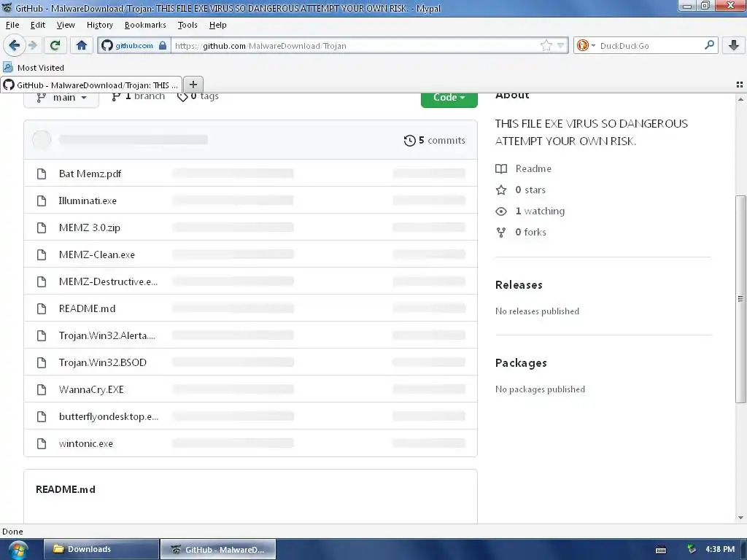Image resolution: width=747 pixels, height=560 pixels.
Task: Click the file icon beside Bat Memz.pdf
Action: 42,174
